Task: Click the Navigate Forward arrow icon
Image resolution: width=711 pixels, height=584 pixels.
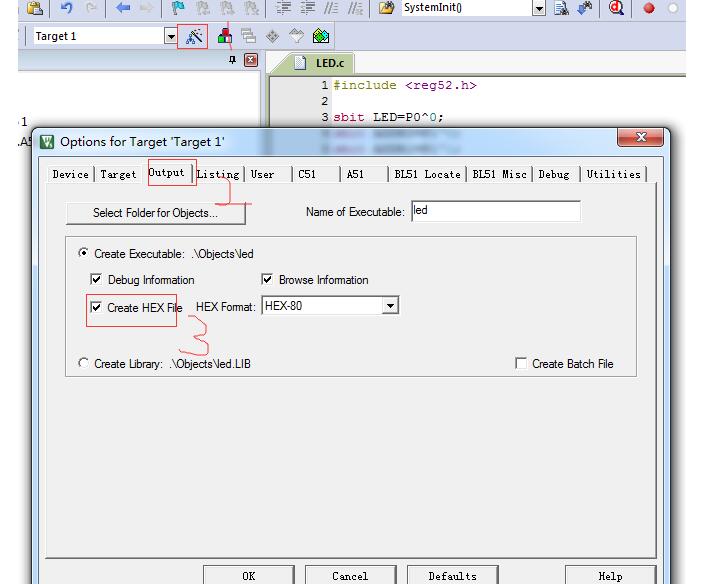Action: (146, 8)
